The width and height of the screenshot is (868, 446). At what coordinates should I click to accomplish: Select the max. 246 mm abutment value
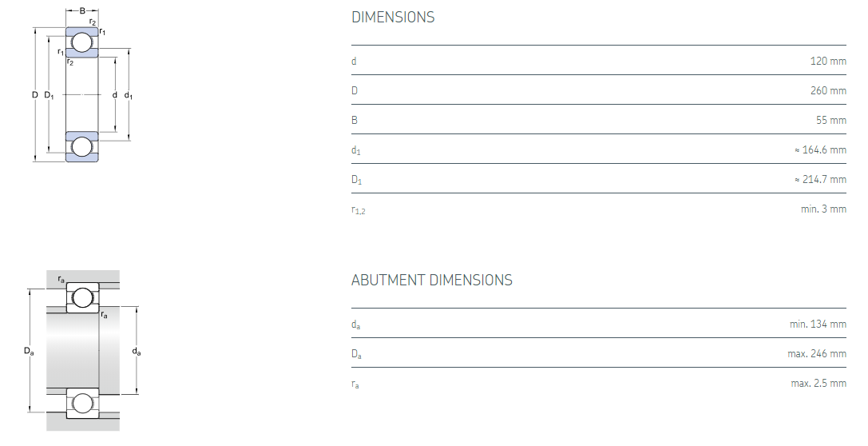pos(817,353)
